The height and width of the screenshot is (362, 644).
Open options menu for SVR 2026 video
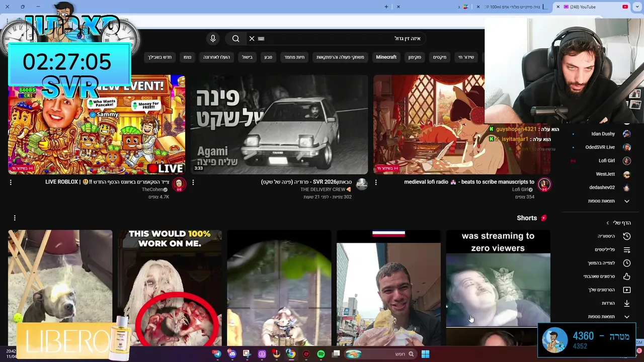[x=193, y=183]
